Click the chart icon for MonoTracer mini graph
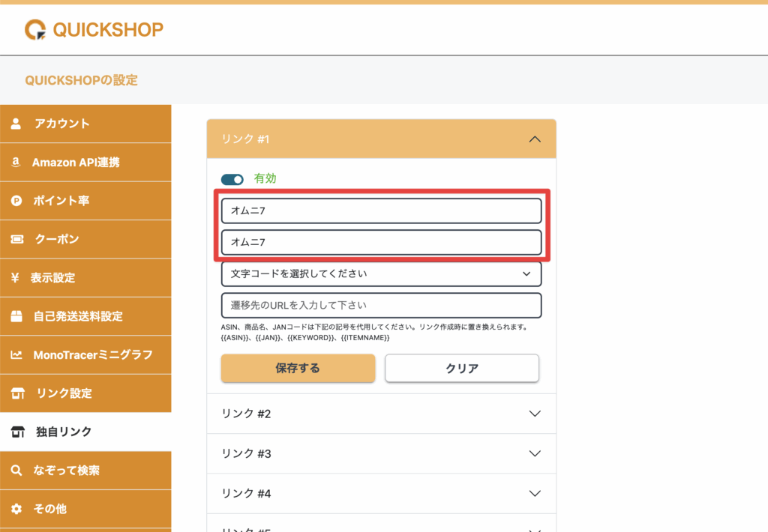768x532 pixels. [x=16, y=355]
